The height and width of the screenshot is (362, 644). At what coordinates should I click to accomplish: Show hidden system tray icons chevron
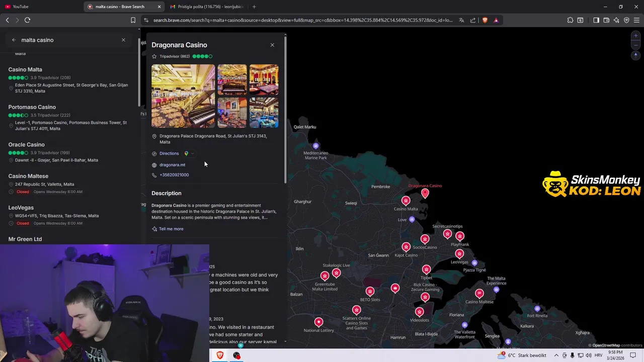click(556, 355)
